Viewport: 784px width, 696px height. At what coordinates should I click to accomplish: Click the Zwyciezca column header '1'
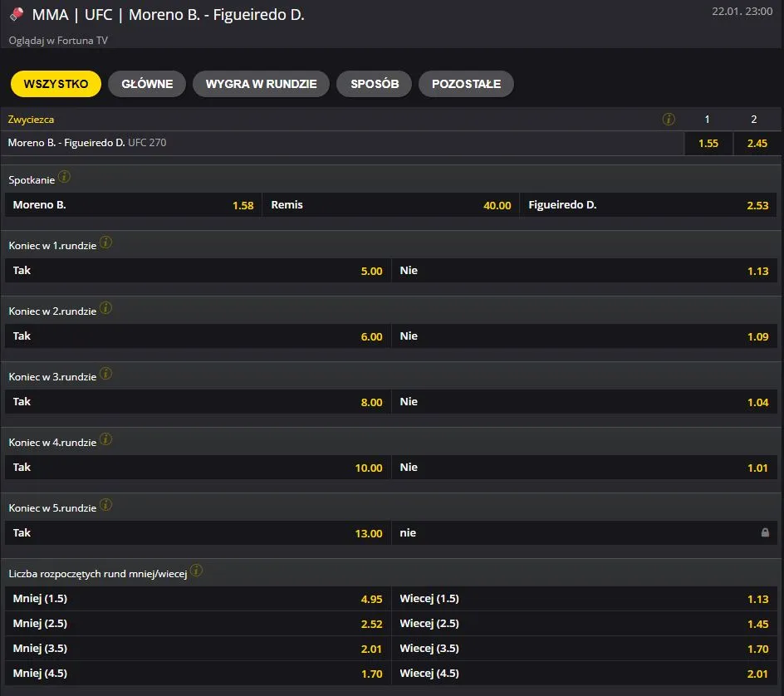(707, 119)
